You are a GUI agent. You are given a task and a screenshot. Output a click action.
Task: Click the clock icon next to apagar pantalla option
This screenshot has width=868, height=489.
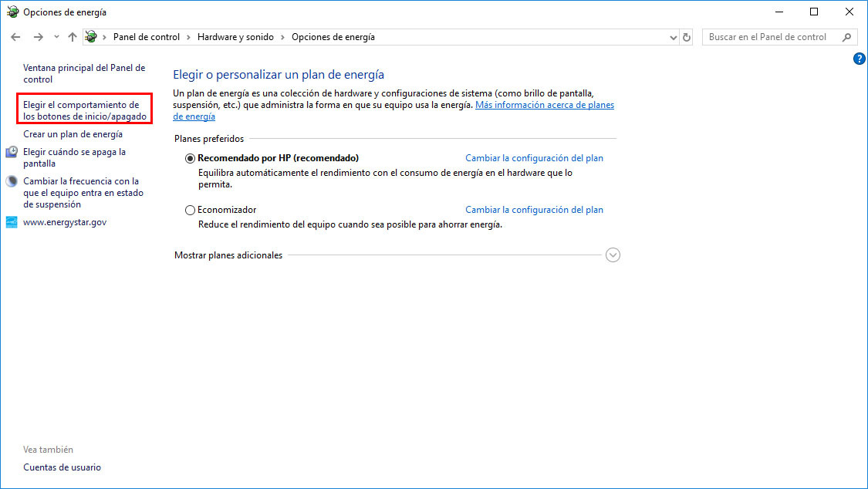coord(10,151)
